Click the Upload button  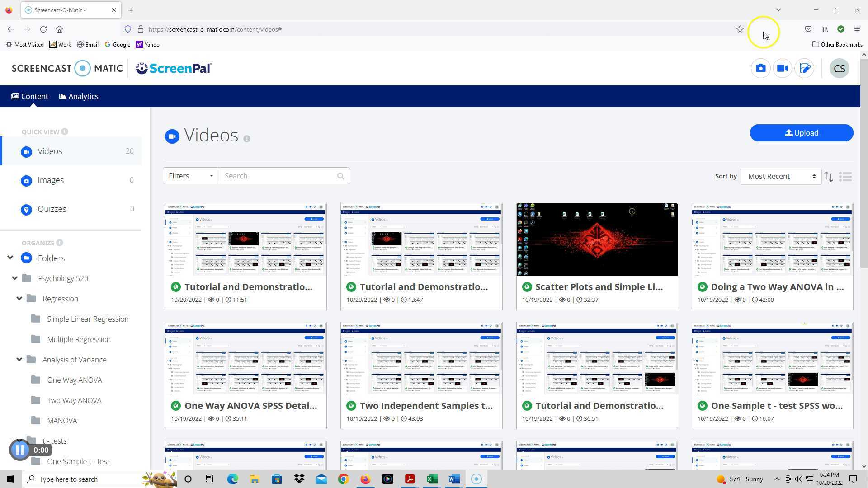801,133
